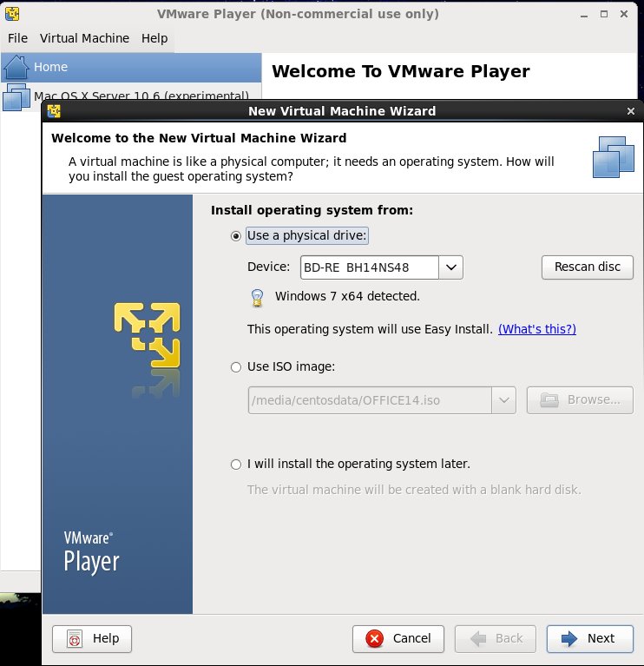This screenshot has width=644, height=666.
Task: Open the Help menu in VMware Player
Action: click(154, 38)
